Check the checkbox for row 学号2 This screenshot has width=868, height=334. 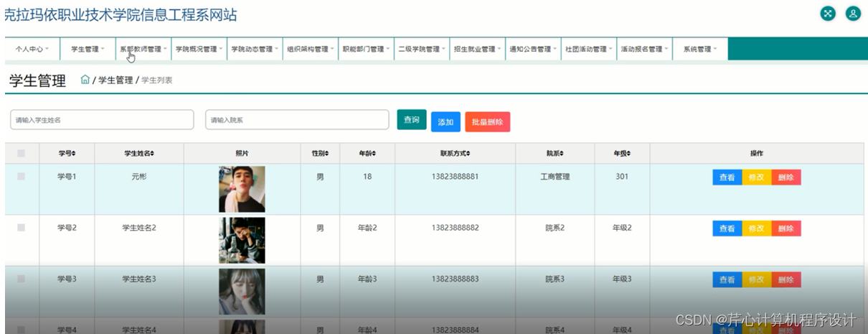coord(21,227)
